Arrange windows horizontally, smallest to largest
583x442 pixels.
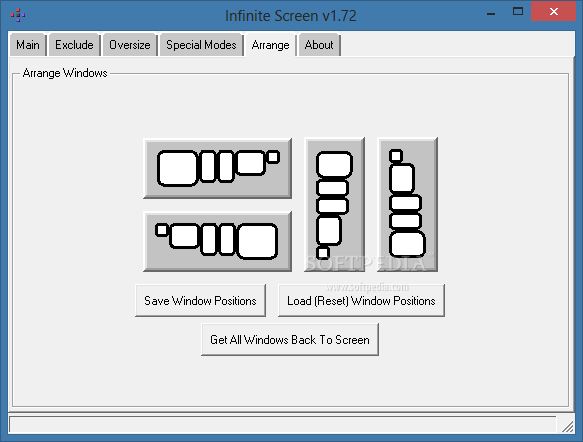[x=218, y=241]
